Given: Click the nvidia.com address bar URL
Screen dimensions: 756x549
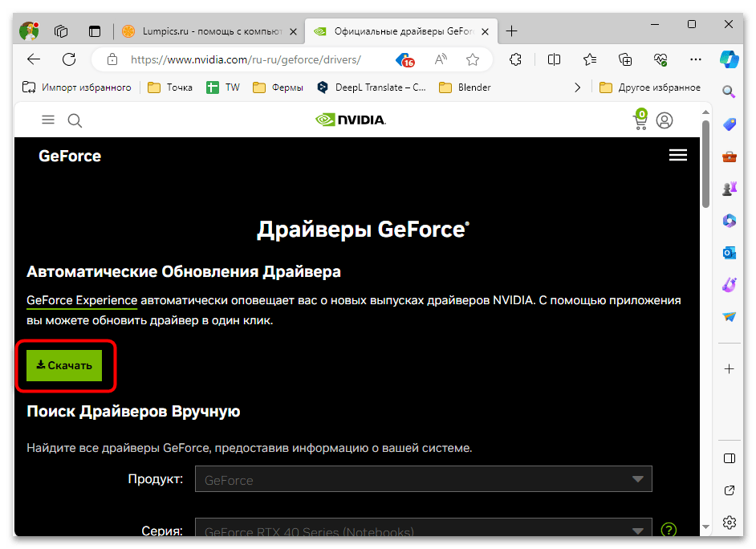Looking at the screenshot, I should pos(246,59).
